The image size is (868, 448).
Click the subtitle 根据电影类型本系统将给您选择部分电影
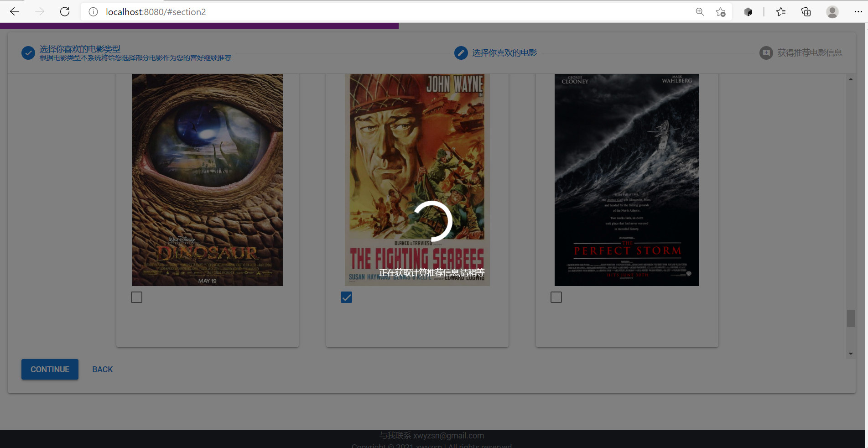point(135,58)
